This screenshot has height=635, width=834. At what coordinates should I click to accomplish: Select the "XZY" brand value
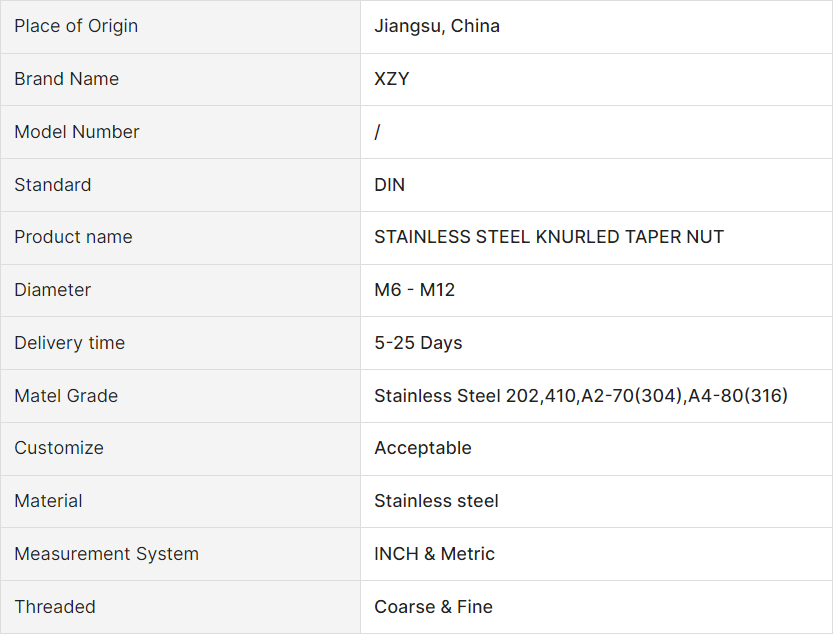(x=392, y=79)
